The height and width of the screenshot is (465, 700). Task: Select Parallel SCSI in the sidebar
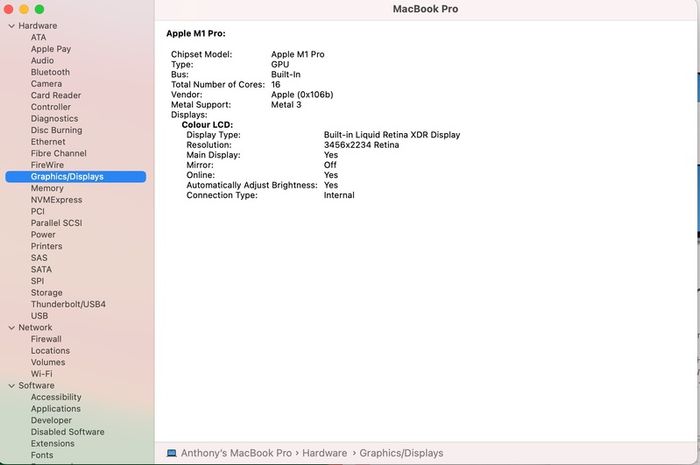point(57,223)
